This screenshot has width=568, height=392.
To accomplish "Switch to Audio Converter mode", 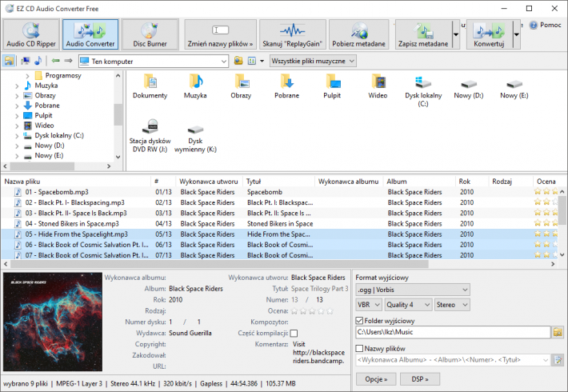I will [x=90, y=34].
